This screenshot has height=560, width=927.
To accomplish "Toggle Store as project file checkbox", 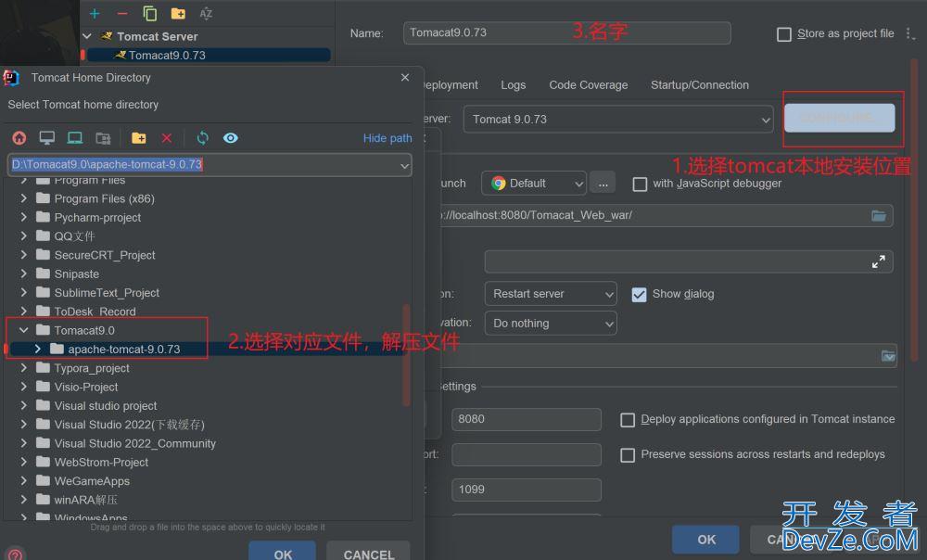I will point(784,34).
